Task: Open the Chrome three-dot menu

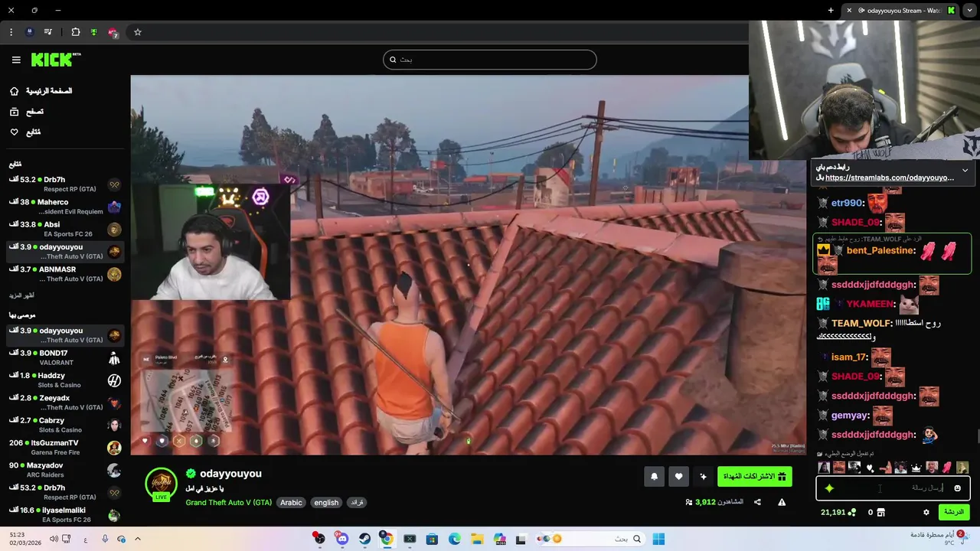Action: coord(11,32)
